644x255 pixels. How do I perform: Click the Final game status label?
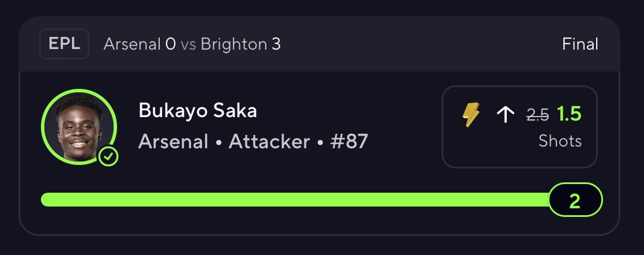click(580, 44)
